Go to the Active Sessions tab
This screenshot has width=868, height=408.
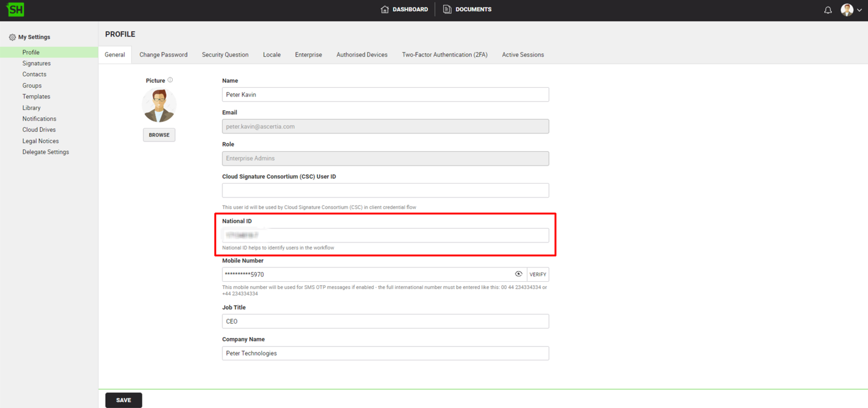(523, 55)
